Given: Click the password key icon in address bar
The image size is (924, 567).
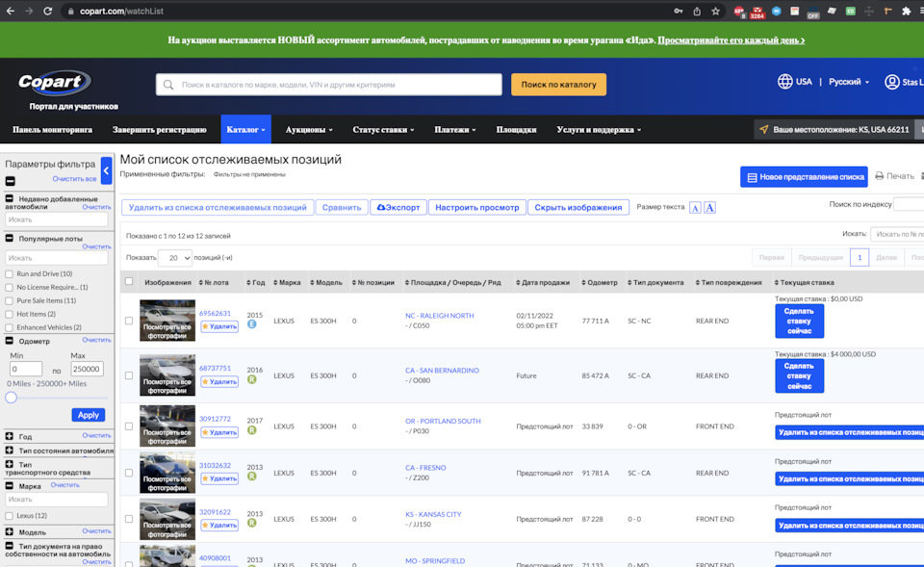Looking at the screenshot, I should [x=679, y=11].
